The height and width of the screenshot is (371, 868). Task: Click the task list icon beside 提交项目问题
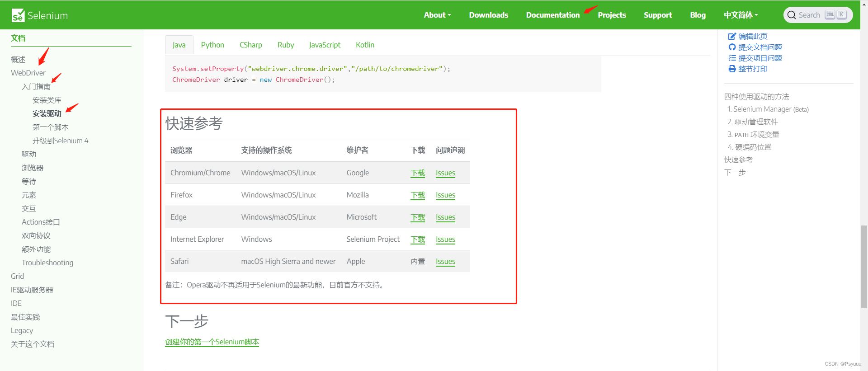click(732, 58)
